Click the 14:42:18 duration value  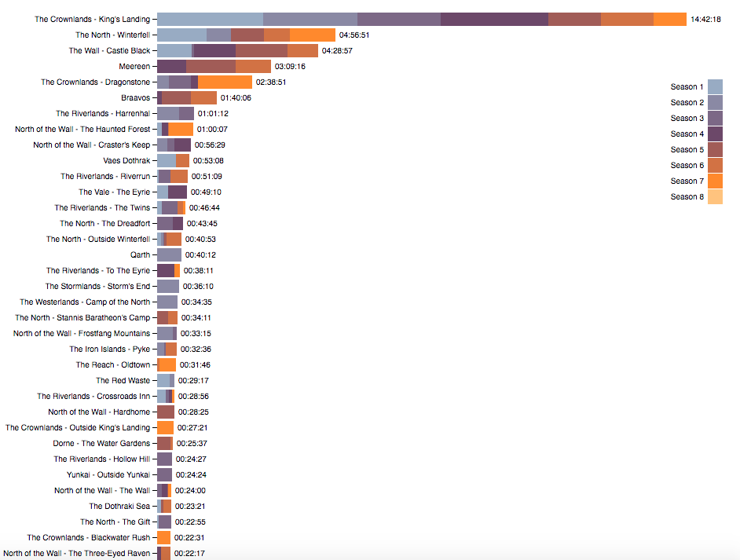(705, 20)
